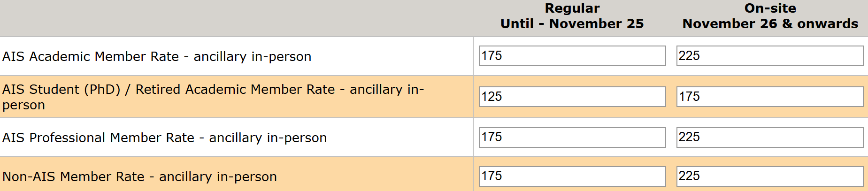
Task: Click the "November 26 & onwards" header text
Action: click(770, 24)
